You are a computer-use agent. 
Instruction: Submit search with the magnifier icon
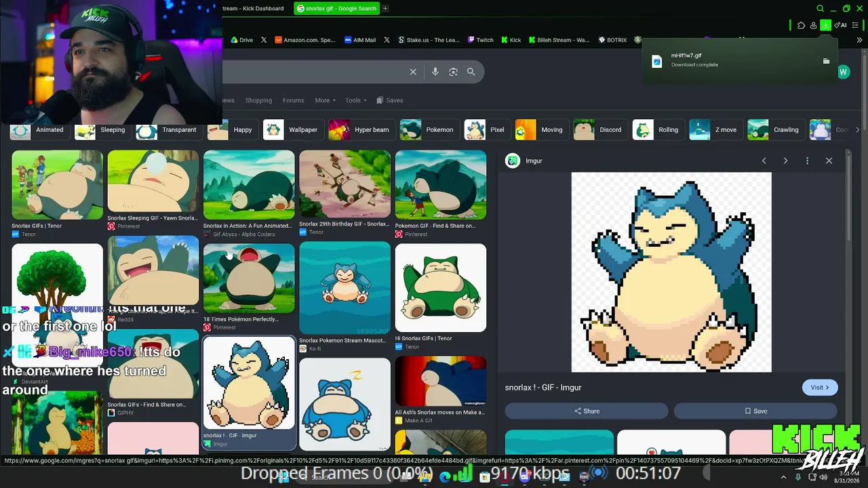point(471,72)
